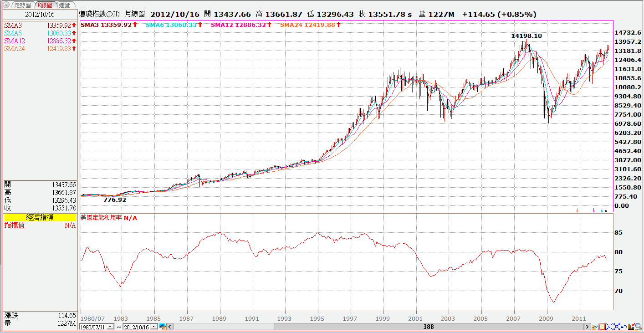Click the 道瓊指數(DJI) chart title
Viewport: 644px width, 333px height.
click(x=99, y=14)
